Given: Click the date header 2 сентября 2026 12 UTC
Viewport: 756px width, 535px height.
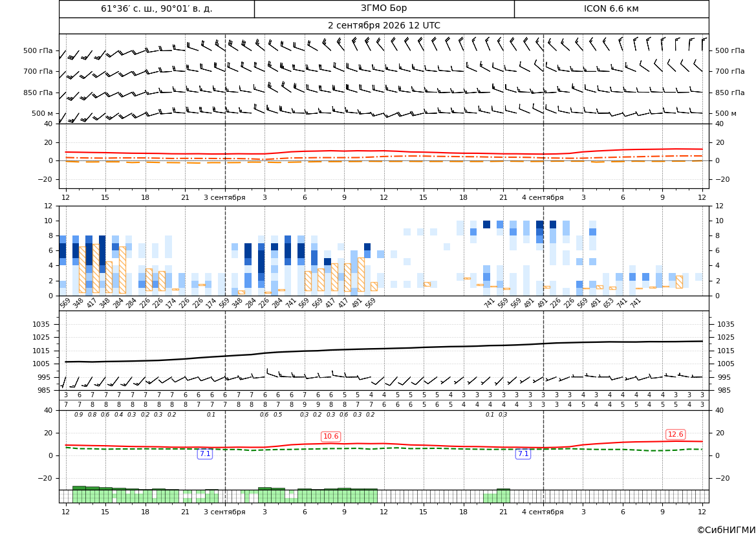Looking at the screenshot, I should [x=383, y=26].
